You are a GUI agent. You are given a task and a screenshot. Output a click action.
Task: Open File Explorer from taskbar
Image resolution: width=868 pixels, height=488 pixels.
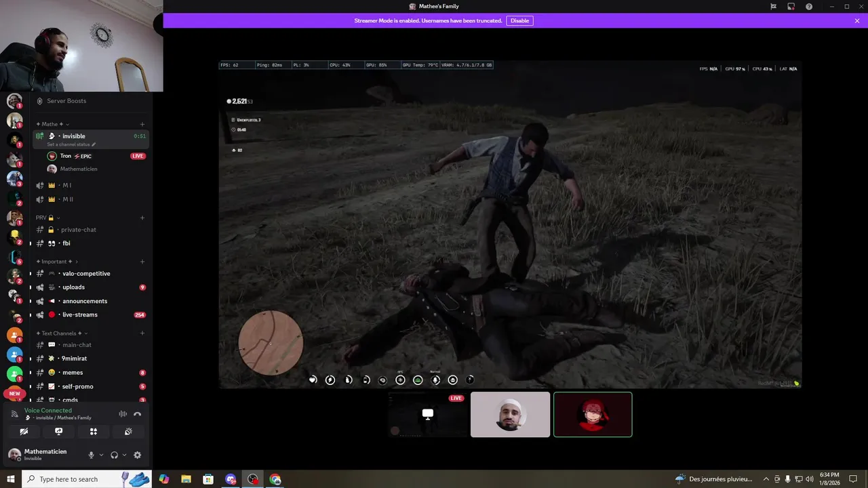186,479
